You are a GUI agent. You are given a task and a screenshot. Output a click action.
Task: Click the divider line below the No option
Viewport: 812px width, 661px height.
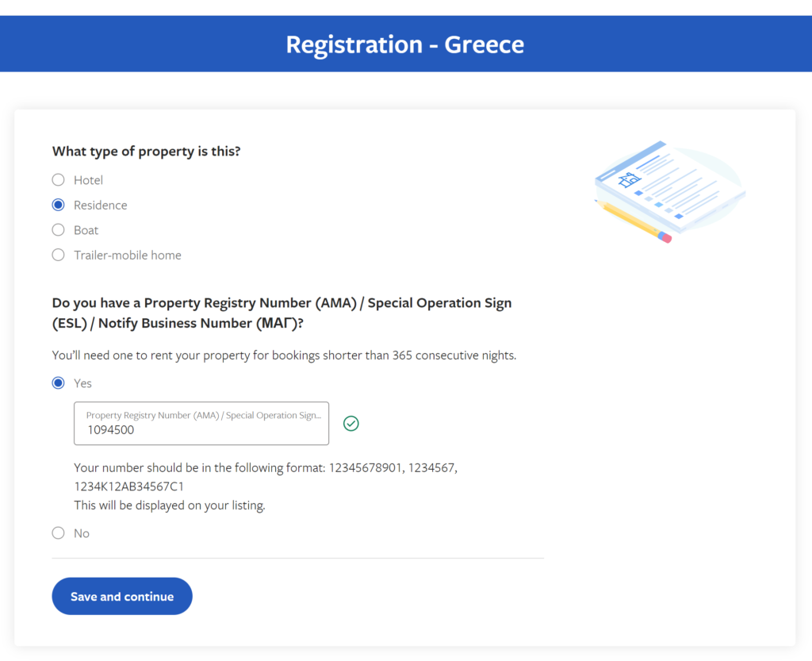(x=297, y=556)
